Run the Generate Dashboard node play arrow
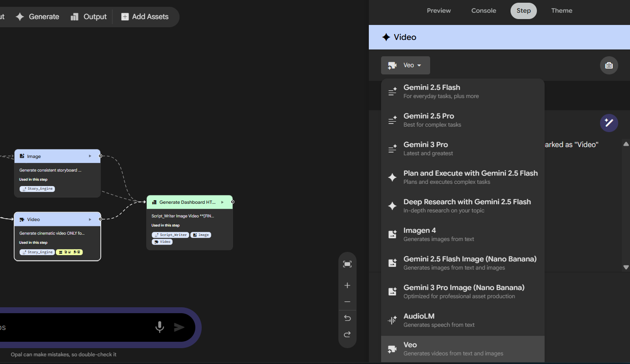 coord(222,202)
